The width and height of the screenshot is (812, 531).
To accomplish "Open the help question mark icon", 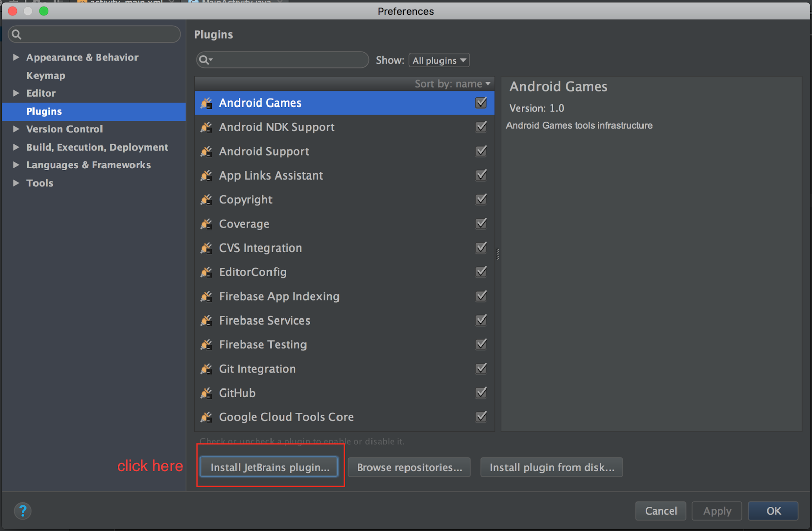I will 23,511.
